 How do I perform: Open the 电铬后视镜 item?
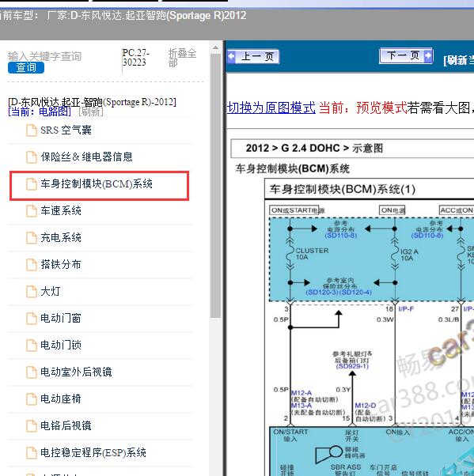pyautogui.click(x=66, y=425)
